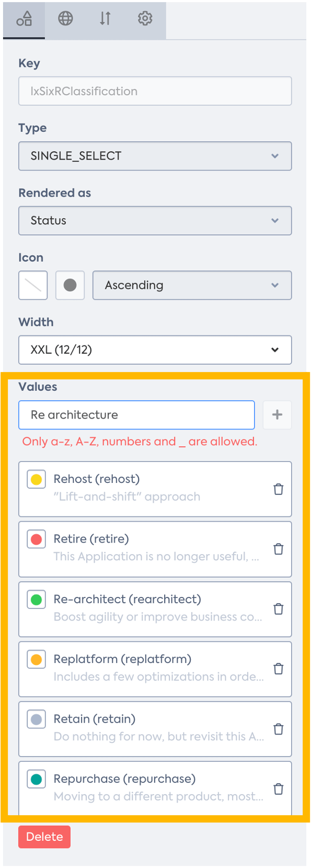This screenshot has height=868, width=311.
Task: Focus the value input containing Re architecture
Action: [x=136, y=415]
